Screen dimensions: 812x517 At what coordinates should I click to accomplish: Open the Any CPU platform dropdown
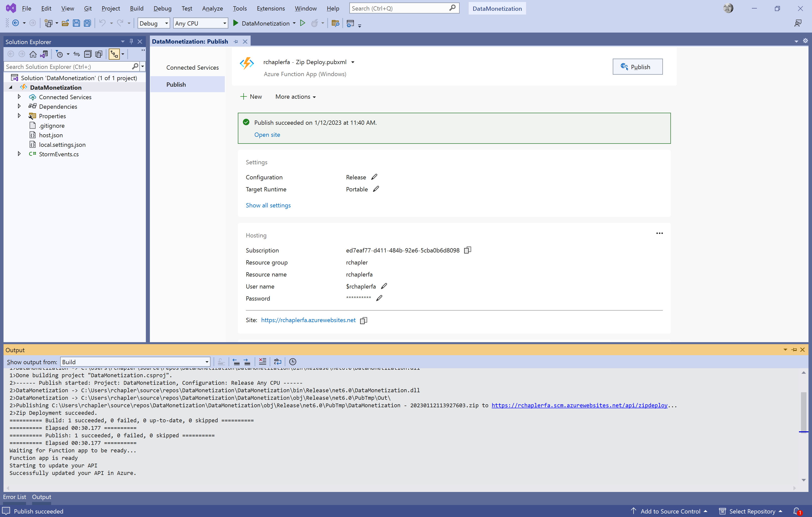click(x=200, y=23)
